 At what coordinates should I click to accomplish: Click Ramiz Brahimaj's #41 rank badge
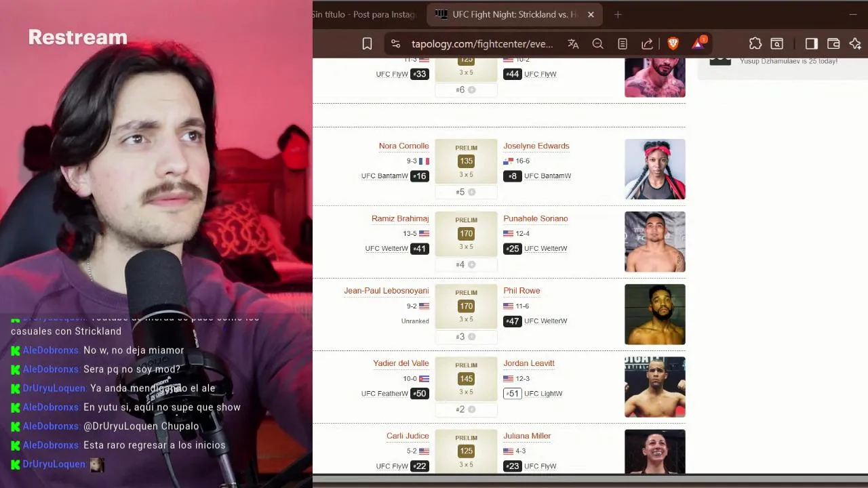point(420,249)
